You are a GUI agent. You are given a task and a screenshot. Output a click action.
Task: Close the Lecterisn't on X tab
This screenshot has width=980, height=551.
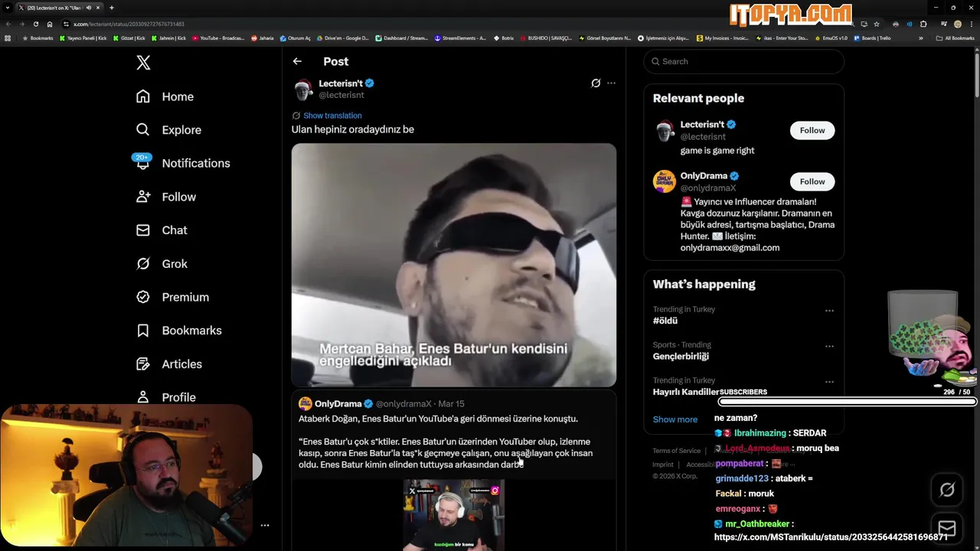[98, 8]
